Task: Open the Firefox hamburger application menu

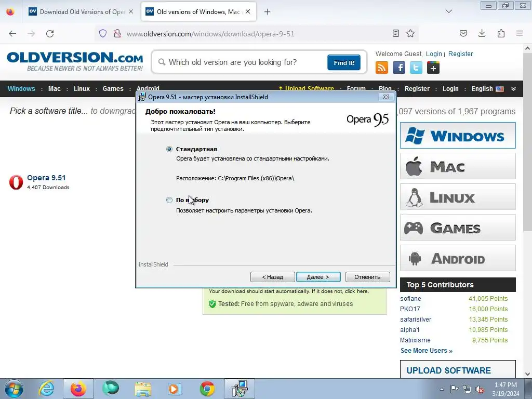Action: pos(520,33)
